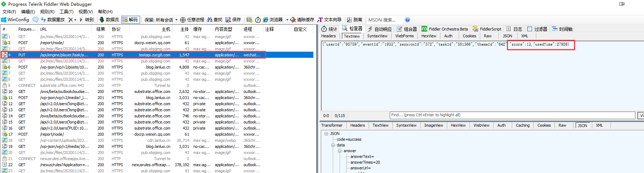644x173 pixels.
Task: Sort by 进程 process column header
Action: (252, 29)
